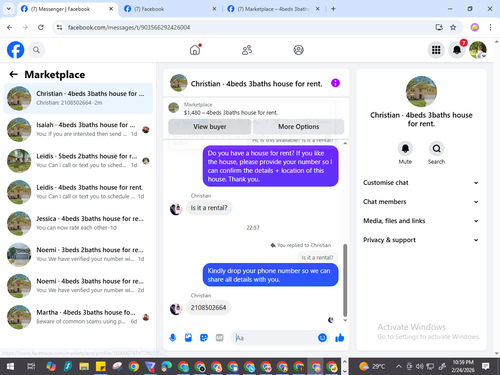Open the Notifications bell with badge
This screenshot has height=375, width=500.
pyautogui.click(x=457, y=50)
